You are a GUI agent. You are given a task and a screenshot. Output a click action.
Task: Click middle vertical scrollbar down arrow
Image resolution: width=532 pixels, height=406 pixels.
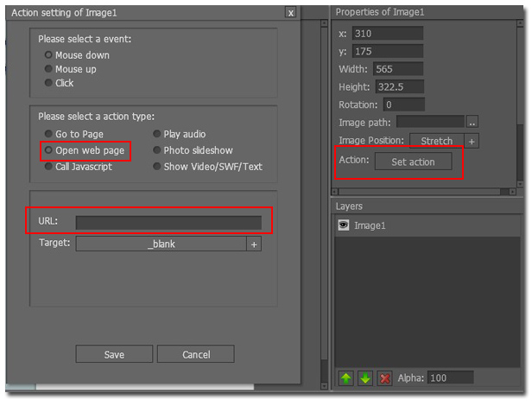click(x=324, y=385)
